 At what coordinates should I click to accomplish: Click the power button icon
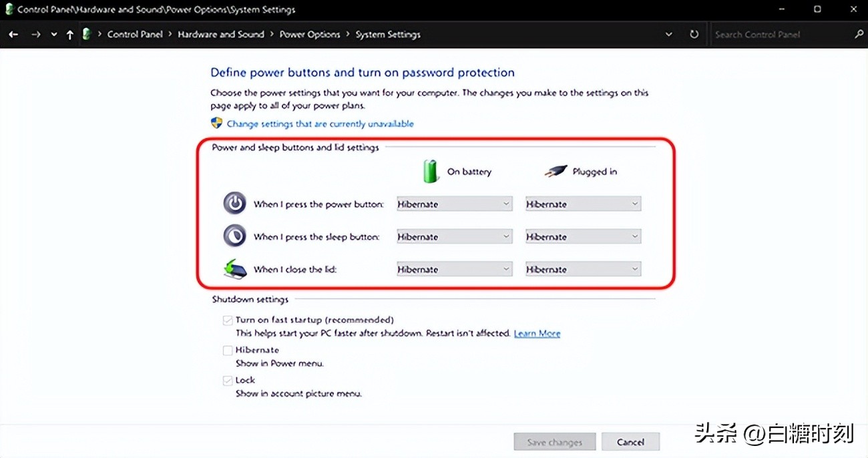[234, 204]
